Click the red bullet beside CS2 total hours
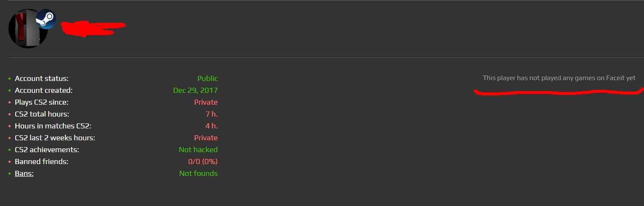 click(x=10, y=114)
